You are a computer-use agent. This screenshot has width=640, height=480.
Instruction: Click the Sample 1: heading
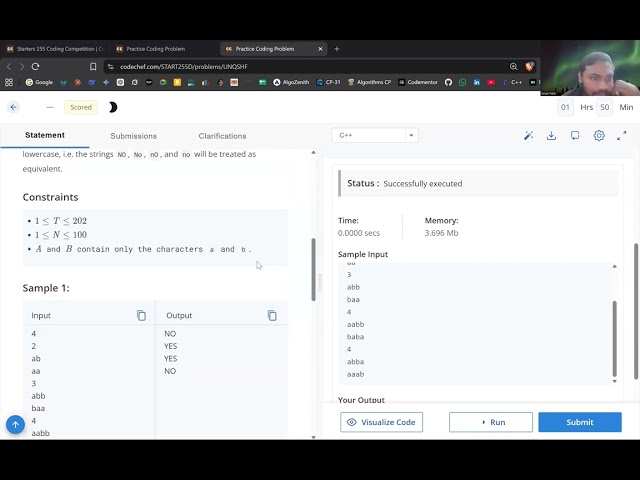click(x=46, y=288)
